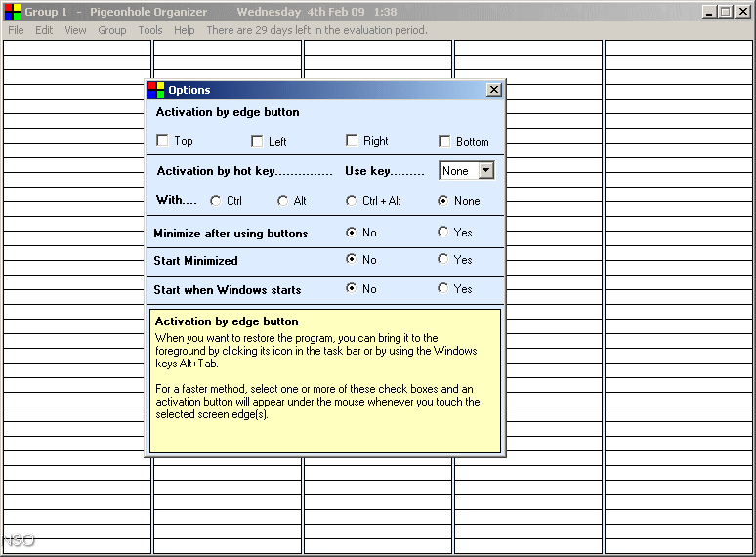Open the Help menu

tap(185, 30)
